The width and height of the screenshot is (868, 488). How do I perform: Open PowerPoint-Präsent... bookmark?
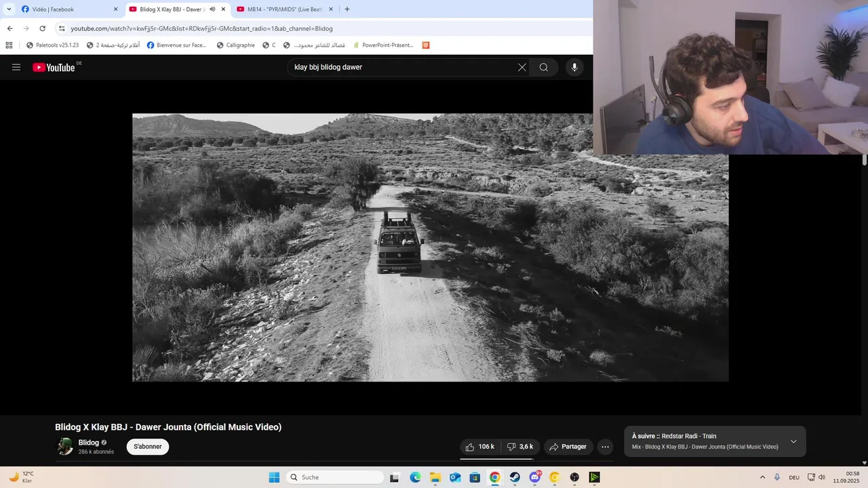click(x=383, y=45)
